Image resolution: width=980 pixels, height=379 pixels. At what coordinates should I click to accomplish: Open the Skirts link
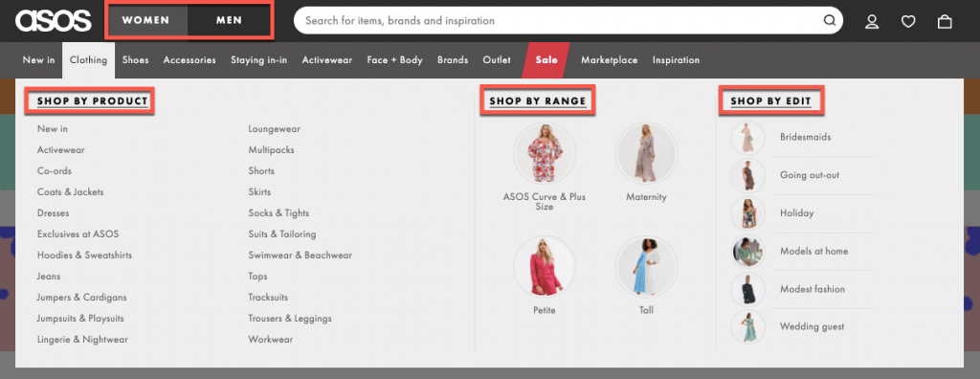click(260, 192)
